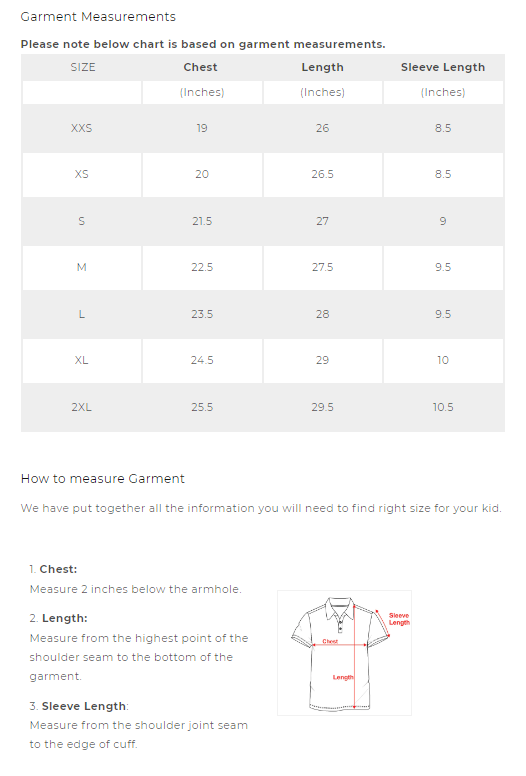This screenshot has width=526, height=776.
Task: Click the How to measure Garment heading
Action: 102,479
